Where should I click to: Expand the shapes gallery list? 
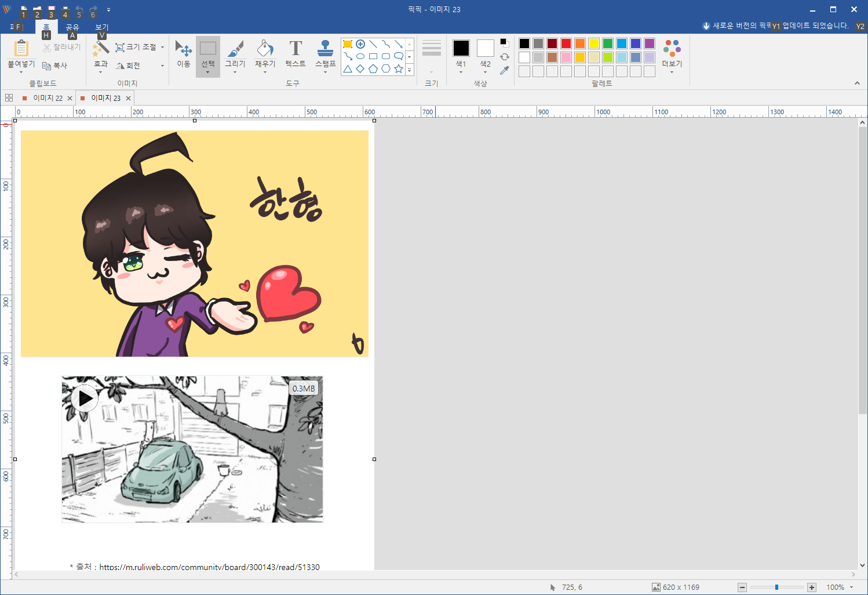coord(410,70)
